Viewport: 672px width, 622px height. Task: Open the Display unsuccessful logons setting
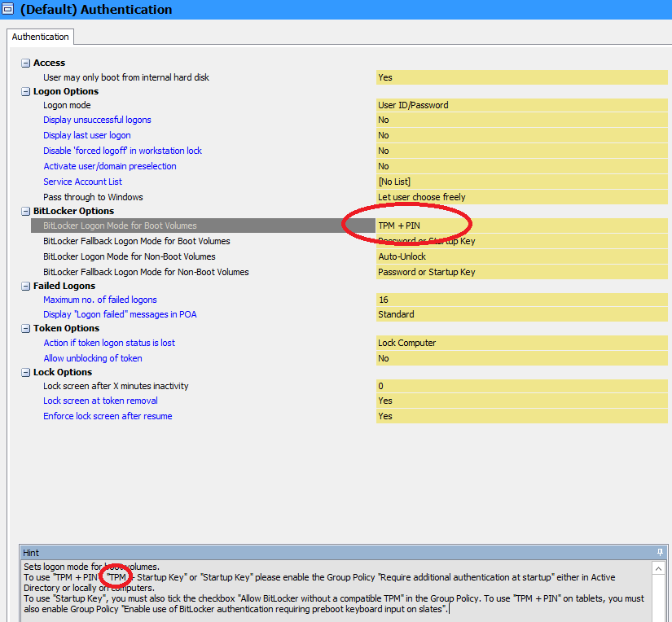click(97, 120)
